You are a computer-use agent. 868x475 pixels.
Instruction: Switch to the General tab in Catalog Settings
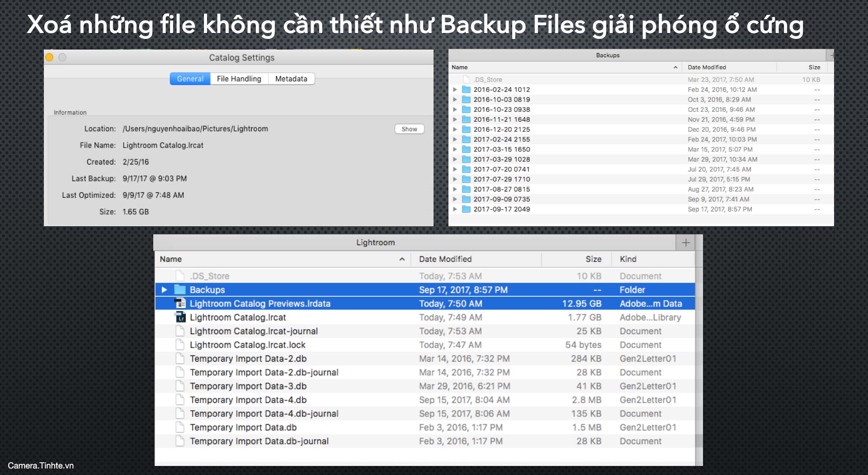190,79
